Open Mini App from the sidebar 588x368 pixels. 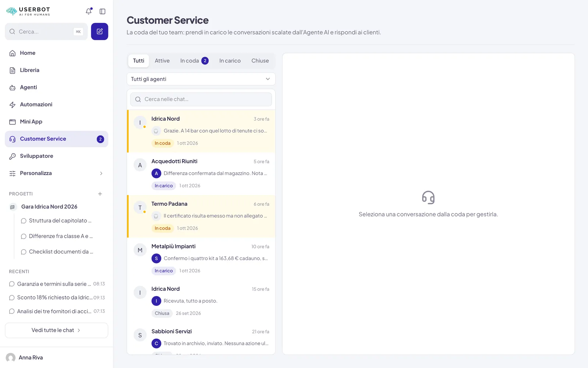pyautogui.click(x=57, y=122)
